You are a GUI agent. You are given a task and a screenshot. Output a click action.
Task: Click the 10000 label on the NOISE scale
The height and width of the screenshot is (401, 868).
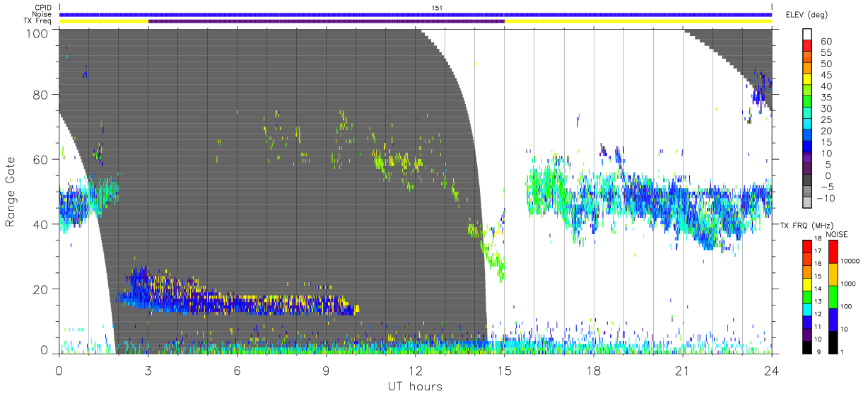coord(850,261)
